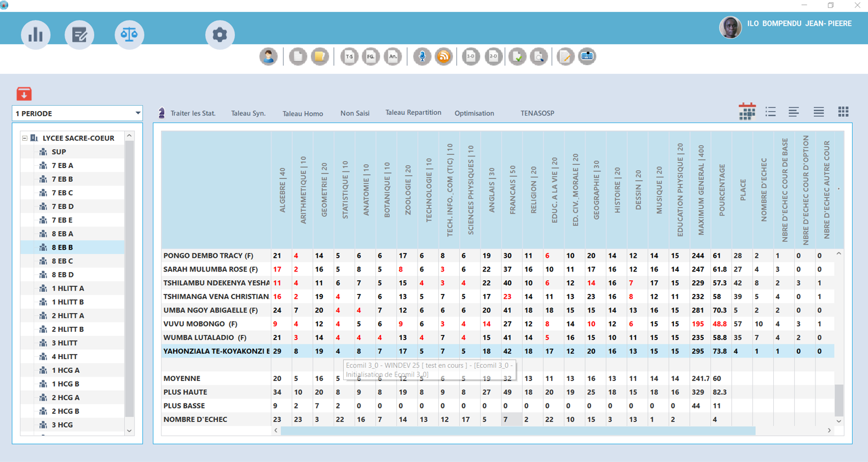Viewport: 868px width, 462px height.
Task: Switch to the left-aligned lines view icon
Action: tap(794, 112)
